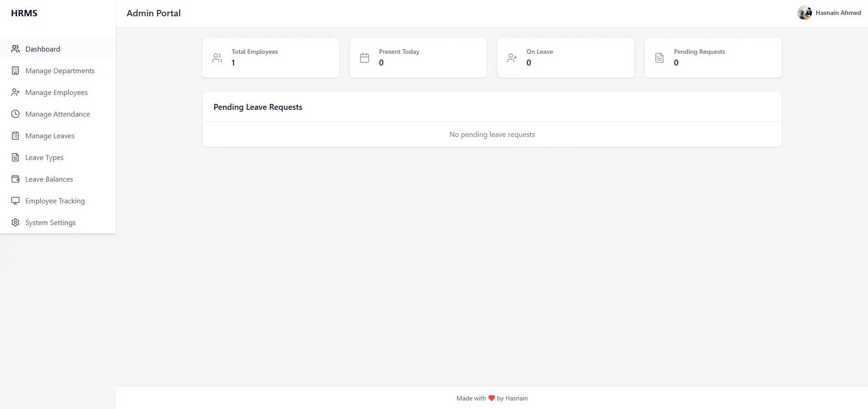The height and width of the screenshot is (409, 868).
Task: Click the HRMS logo text
Action: click(x=24, y=13)
